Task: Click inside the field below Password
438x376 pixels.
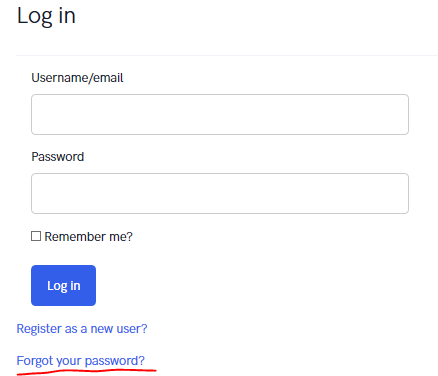Action: (220, 193)
